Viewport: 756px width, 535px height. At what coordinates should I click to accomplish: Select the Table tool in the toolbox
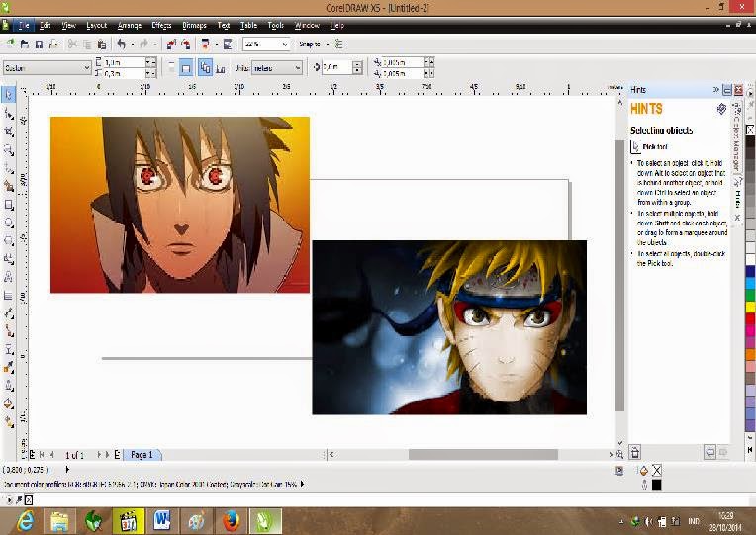point(8,295)
